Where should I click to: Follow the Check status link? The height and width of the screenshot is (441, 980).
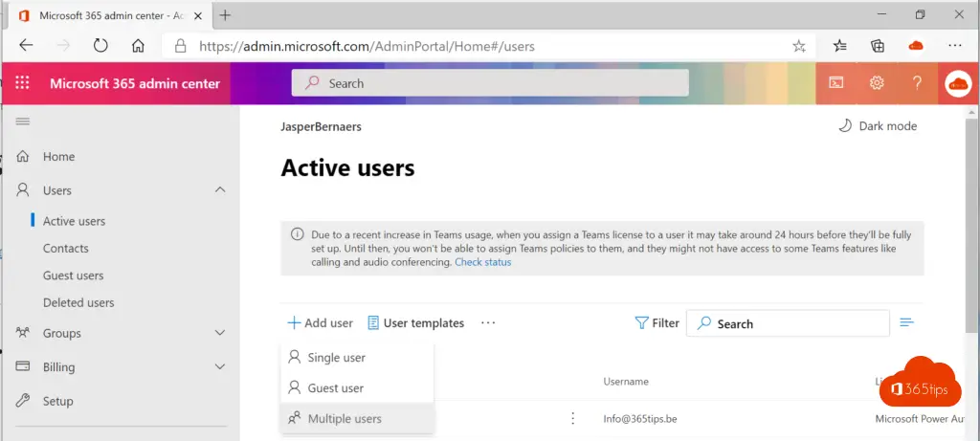click(x=482, y=262)
